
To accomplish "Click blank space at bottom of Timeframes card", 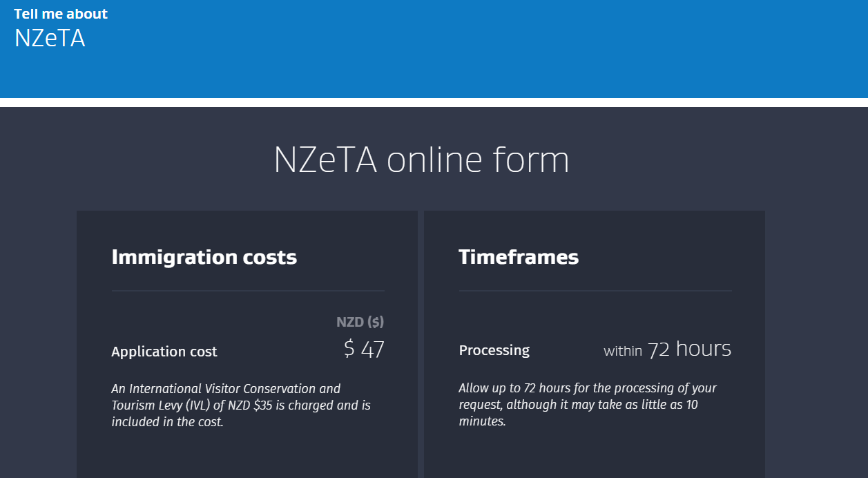I will (594, 456).
